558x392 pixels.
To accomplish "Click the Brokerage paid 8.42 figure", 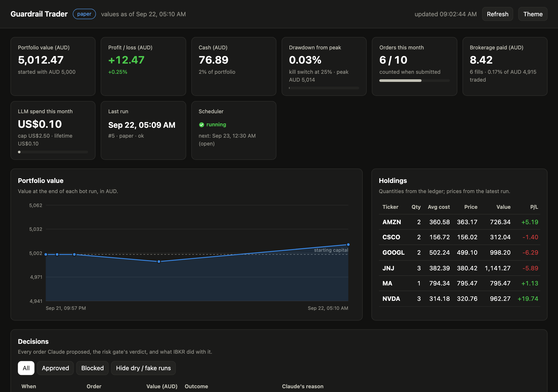I will (481, 60).
